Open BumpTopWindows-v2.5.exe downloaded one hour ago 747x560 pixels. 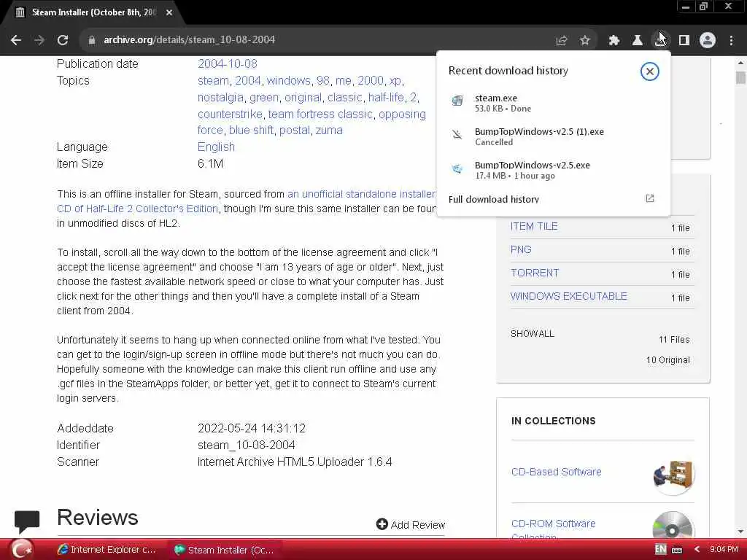(554, 170)
